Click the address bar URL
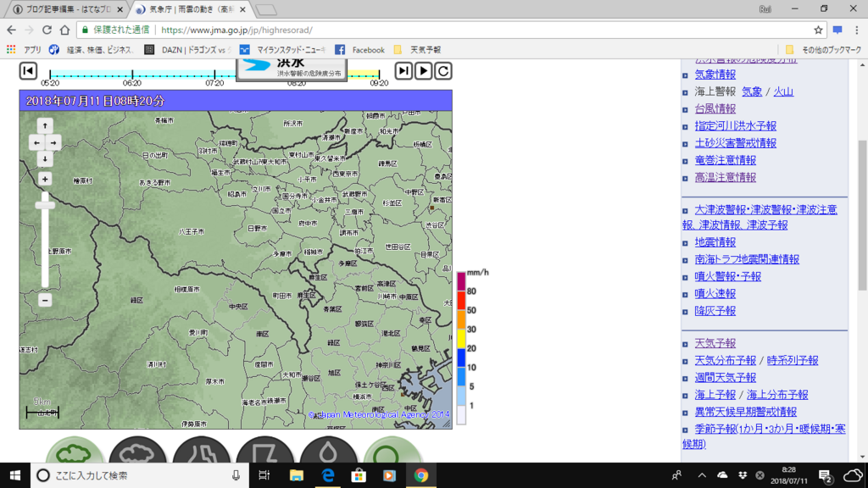Image resolution: width=868 pixels, height=488 pixels. pyautogui.click(x=236, y=30)
